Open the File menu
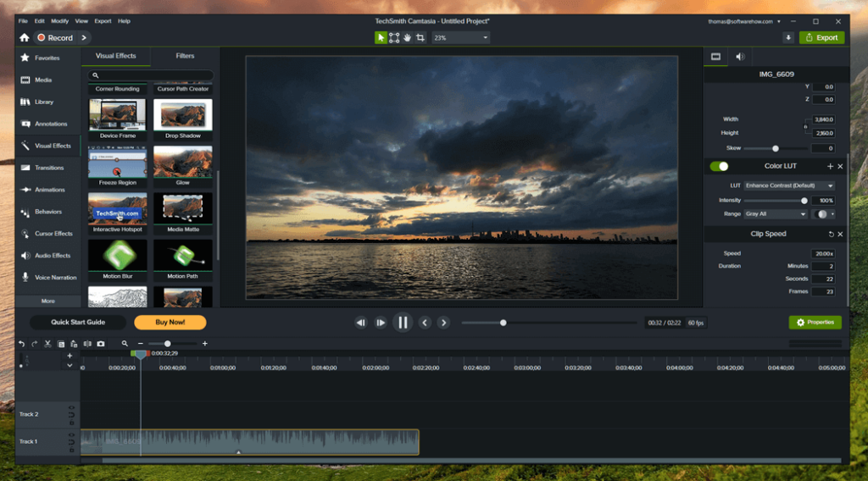Image resolution: width=868 pixels, height=481 pixels. pos(23,21)
